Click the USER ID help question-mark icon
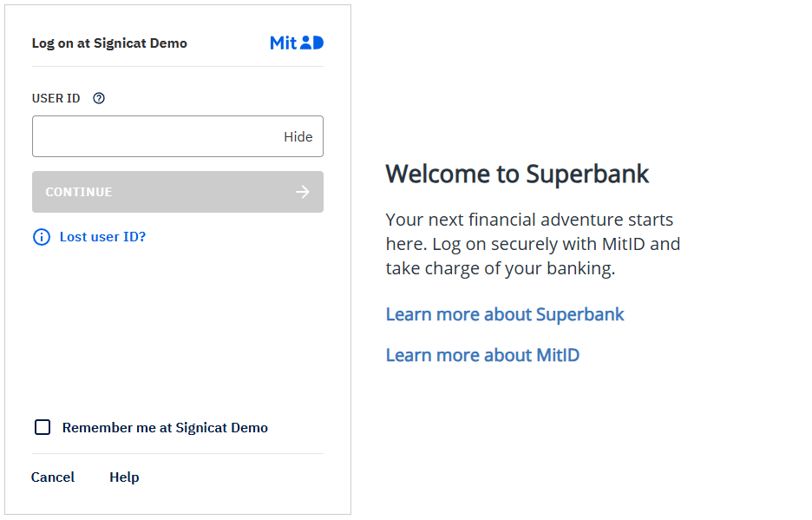 click(x=99, y=98)
